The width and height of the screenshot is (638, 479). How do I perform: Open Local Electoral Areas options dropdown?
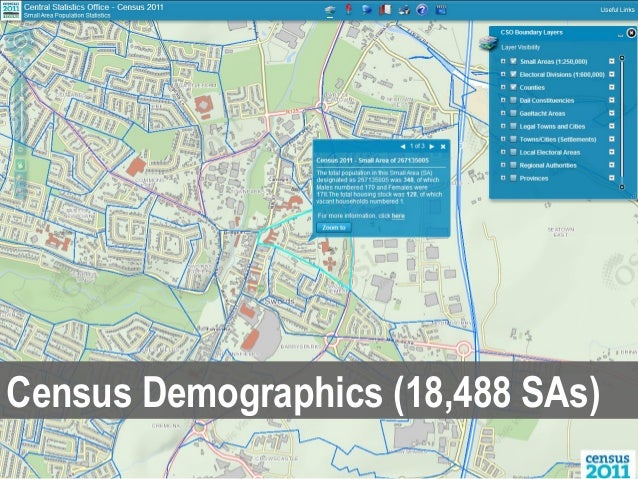coord(612,152)
